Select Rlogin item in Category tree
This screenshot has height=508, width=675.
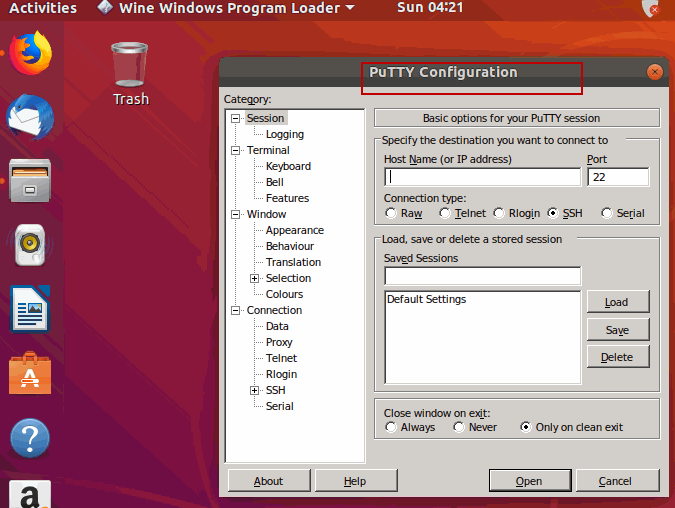(281, 374)
